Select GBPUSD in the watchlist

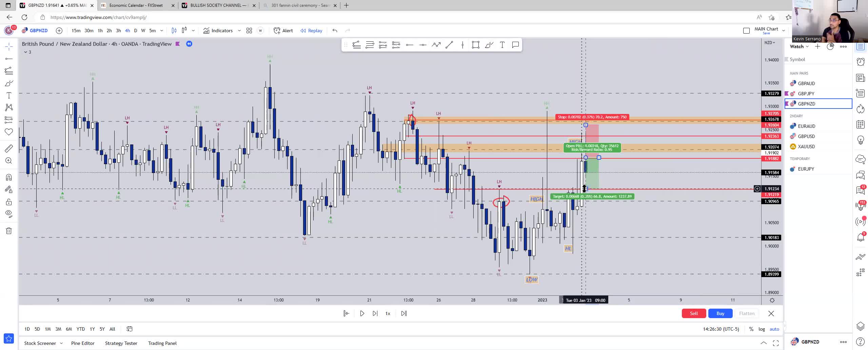pos(806,136)
